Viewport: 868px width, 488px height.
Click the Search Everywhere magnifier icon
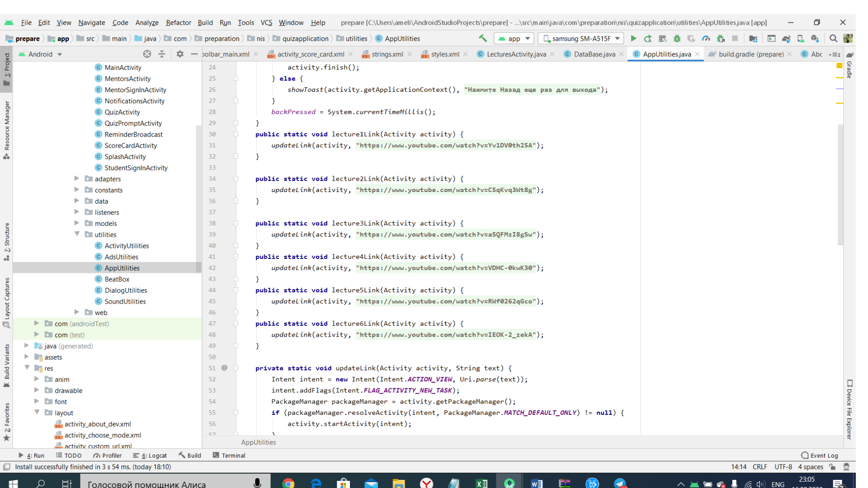[x=833, y=38]
